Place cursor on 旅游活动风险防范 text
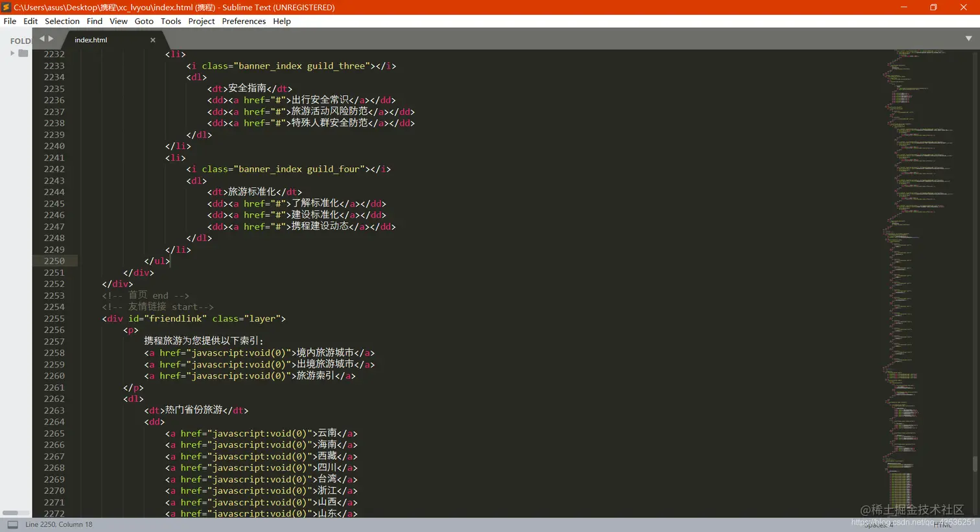980x532 pixels. 330,111
